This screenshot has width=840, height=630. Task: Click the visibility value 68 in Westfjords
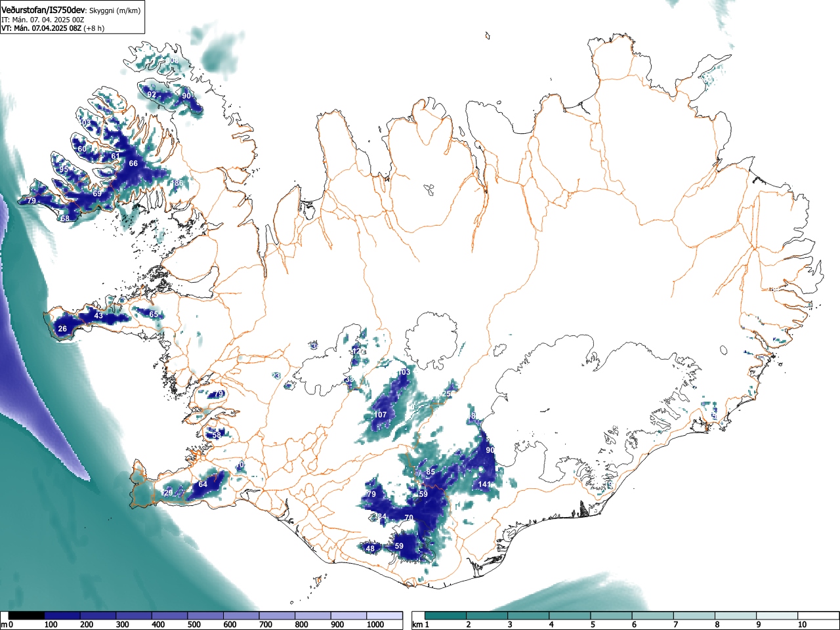pyautogui.click(x=65, y=219)
